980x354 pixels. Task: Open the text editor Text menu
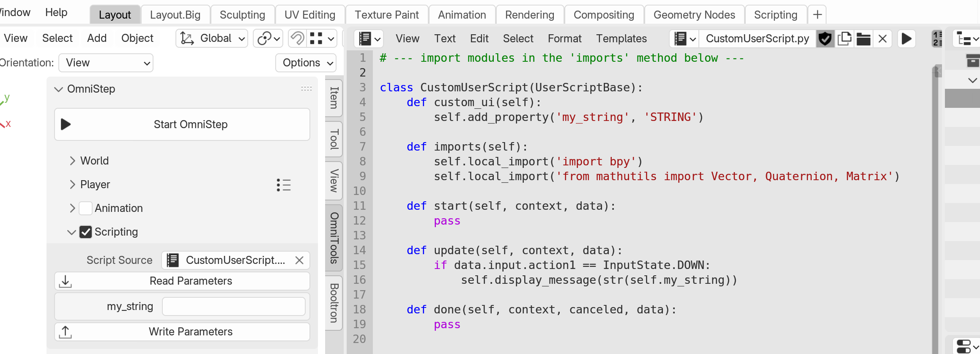[445, 39]
